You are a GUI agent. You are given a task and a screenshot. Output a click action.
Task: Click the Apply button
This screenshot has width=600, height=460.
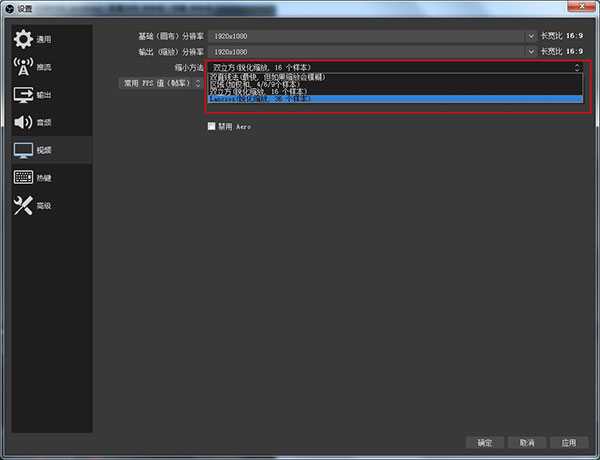569,443
